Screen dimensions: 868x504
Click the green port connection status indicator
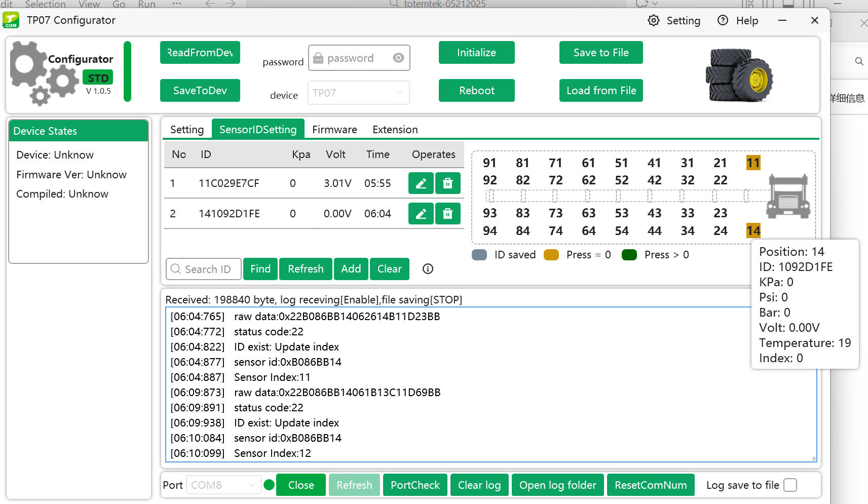[269, 485]
